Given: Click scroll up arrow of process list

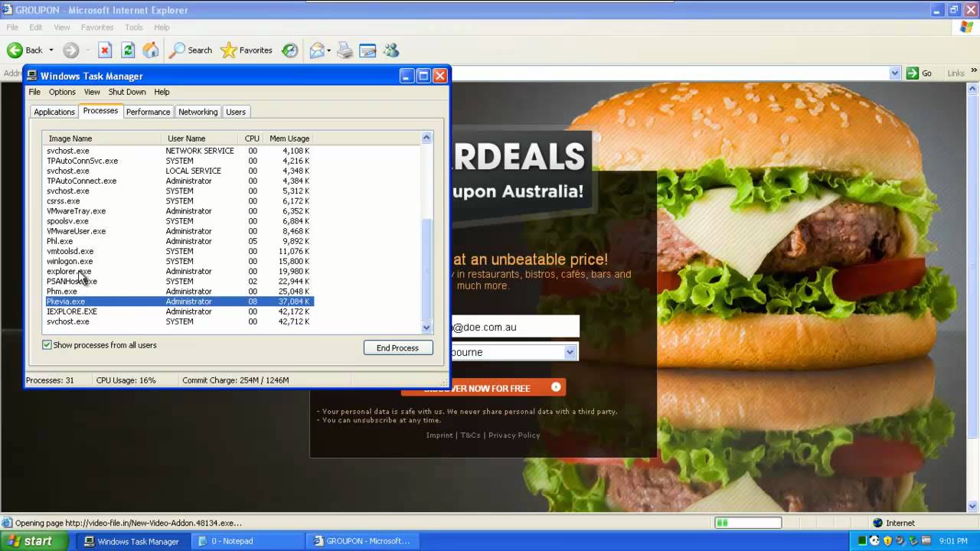Looking at the screenshot, I should [426, 138].
